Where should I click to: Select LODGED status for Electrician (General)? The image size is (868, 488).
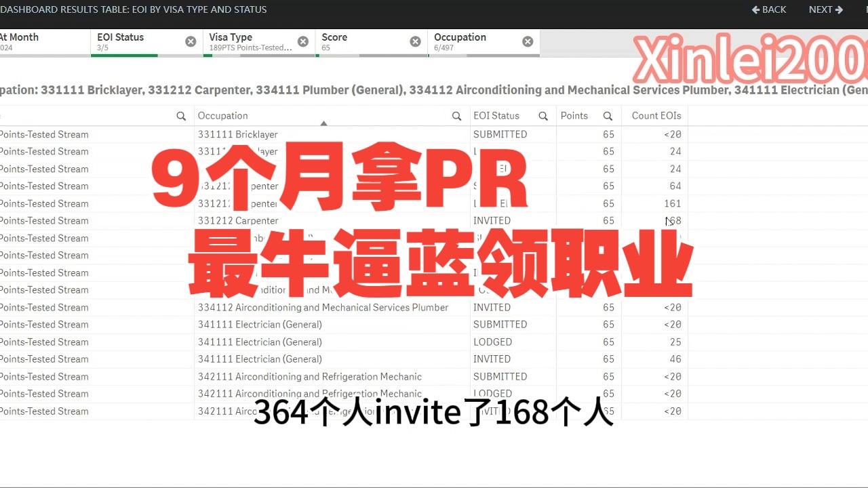coord(492,342)
